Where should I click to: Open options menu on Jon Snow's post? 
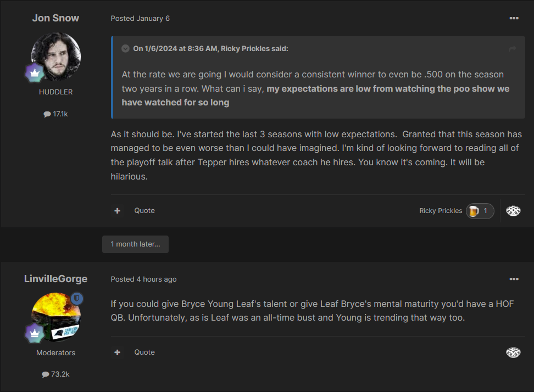514,18
